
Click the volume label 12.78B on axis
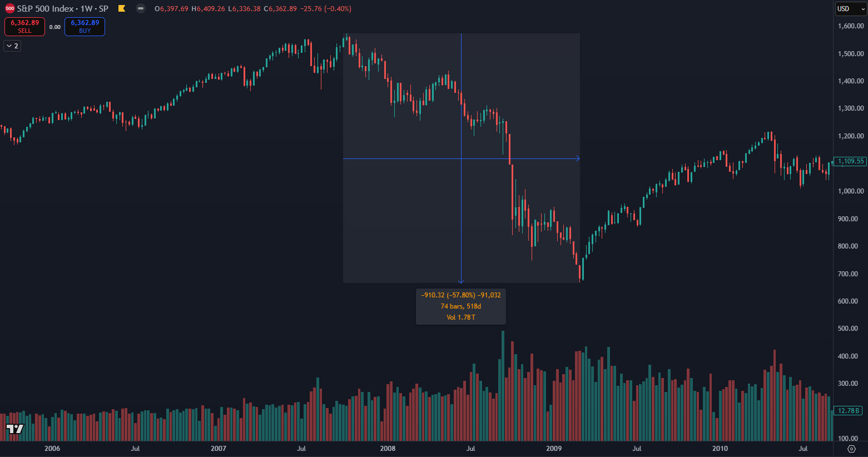click(x=849, y=411)
